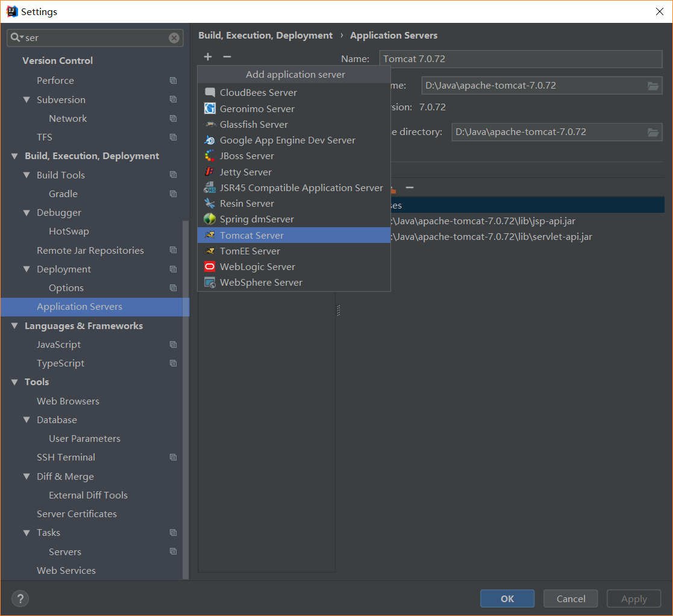
Task: Select Application Servers in the tree
Action: [x=95, y=307]
